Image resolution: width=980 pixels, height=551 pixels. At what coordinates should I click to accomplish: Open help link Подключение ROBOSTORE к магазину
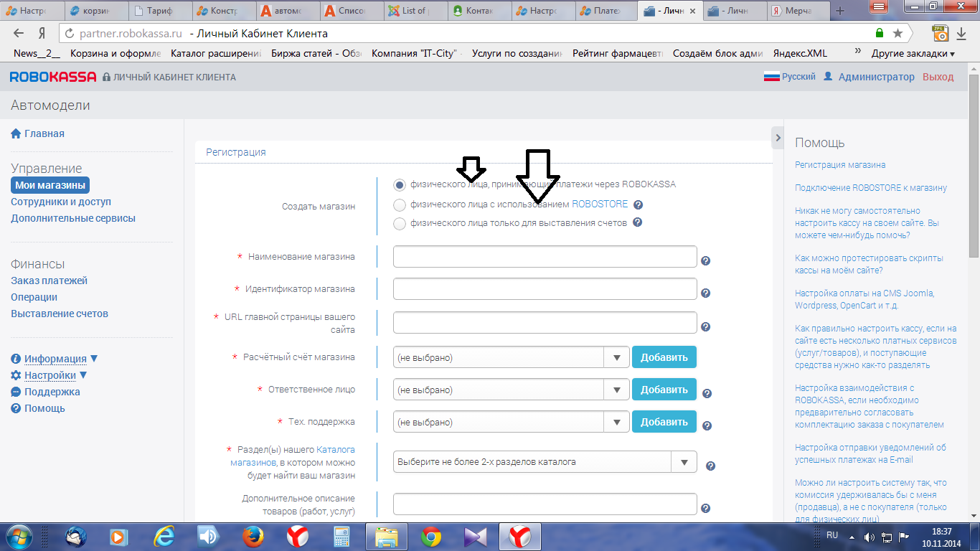(871, 188)
